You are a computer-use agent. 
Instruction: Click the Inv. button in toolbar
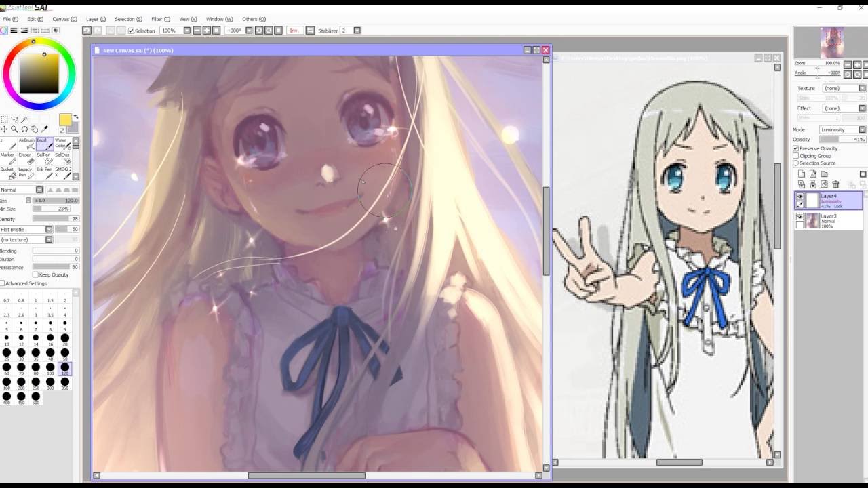click(x=294, y=30)
